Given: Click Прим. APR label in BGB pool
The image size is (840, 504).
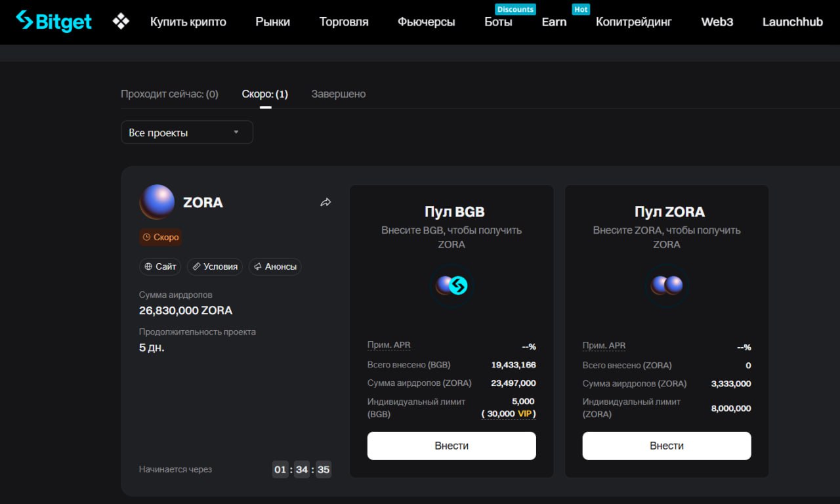Looking at the screenshot, I should (389, 346).
